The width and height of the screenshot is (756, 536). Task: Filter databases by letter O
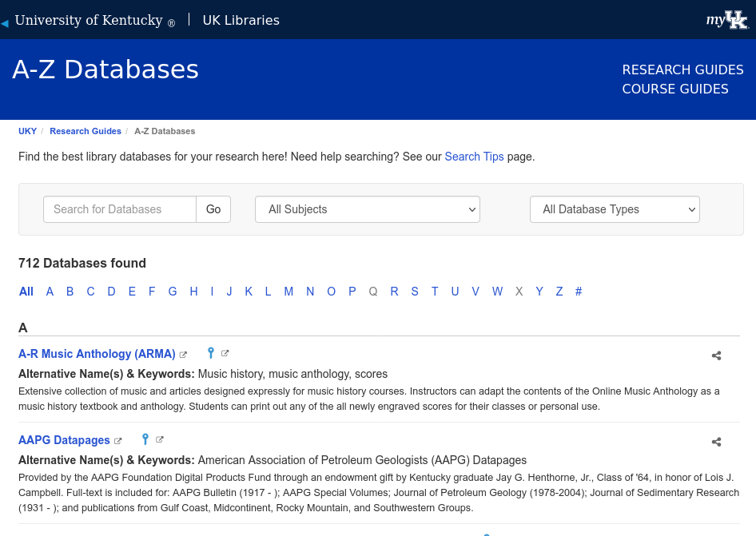tap(331, 292)
